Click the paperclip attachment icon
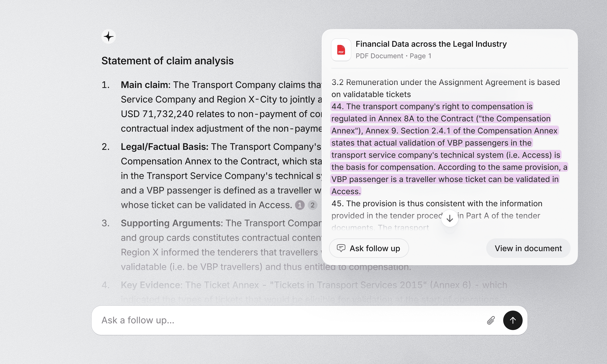Viewport: 607px width, 364px height. coord(491,320)
